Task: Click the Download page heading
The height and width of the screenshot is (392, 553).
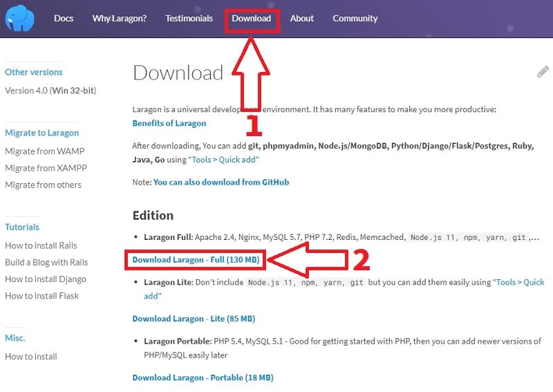Action: tap(178, 73)
